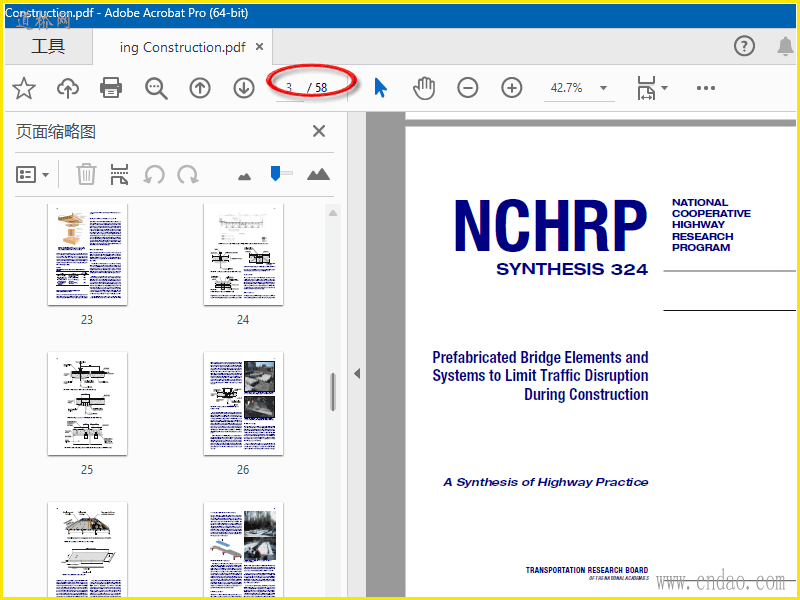Select the arrow selection tool

pyautogui.click(x=380, y=88)
